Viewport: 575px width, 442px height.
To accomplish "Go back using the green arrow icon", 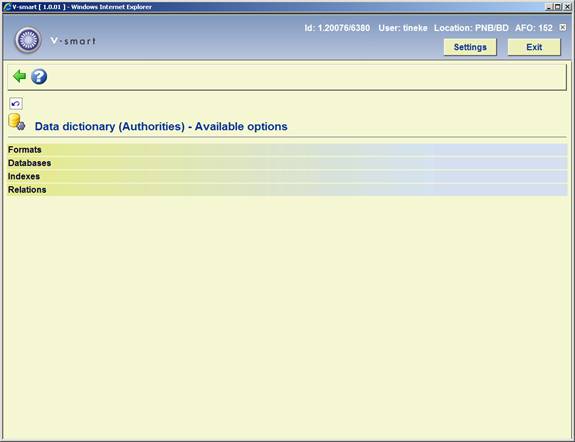I will pyautogui.click(x=19, y=76).
